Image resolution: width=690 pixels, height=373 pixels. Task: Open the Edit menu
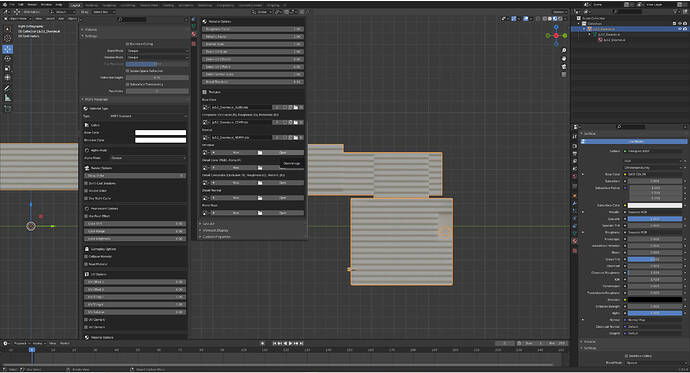[21, 4]
